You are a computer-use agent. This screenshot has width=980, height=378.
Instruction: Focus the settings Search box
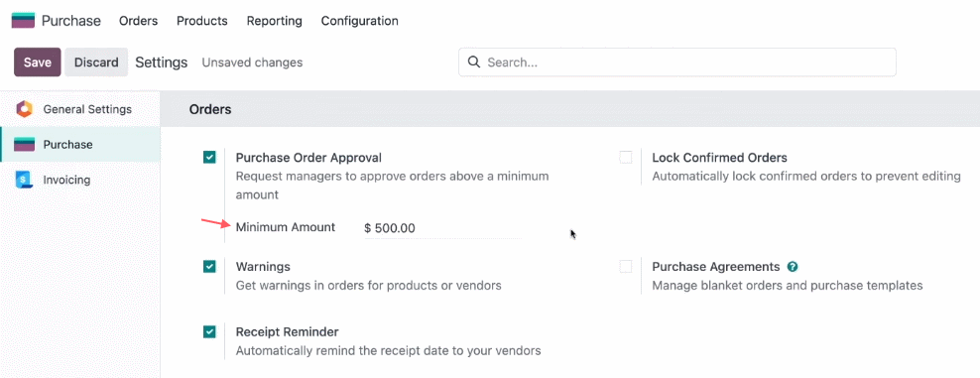point(676,63)
